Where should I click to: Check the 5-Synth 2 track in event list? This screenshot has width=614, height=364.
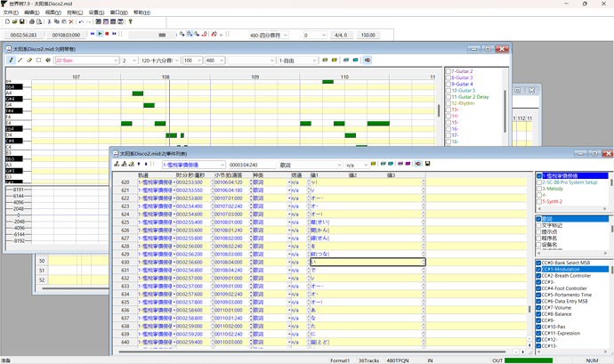point(539,202)
